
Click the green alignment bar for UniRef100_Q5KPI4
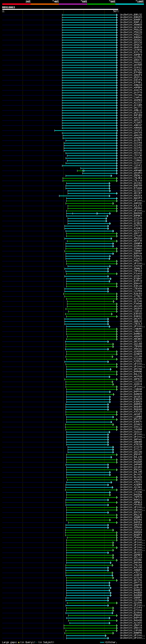click(91, 625)
